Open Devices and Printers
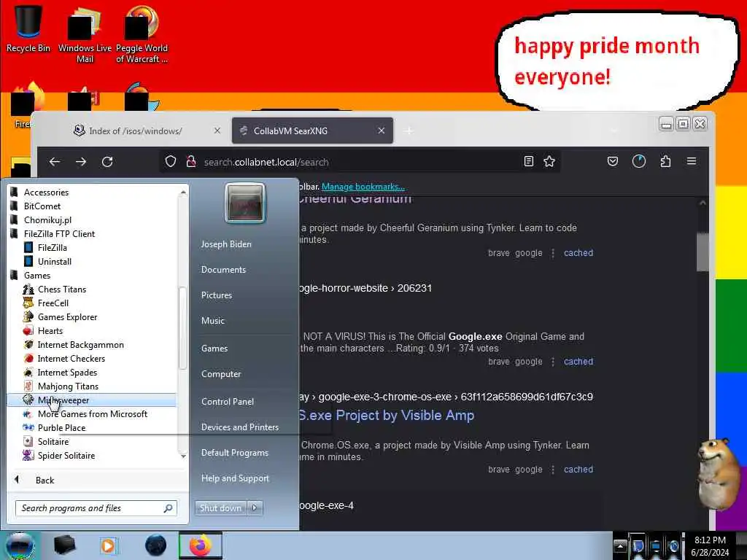This screenshot has height=560, width=747. click(239, 427)
